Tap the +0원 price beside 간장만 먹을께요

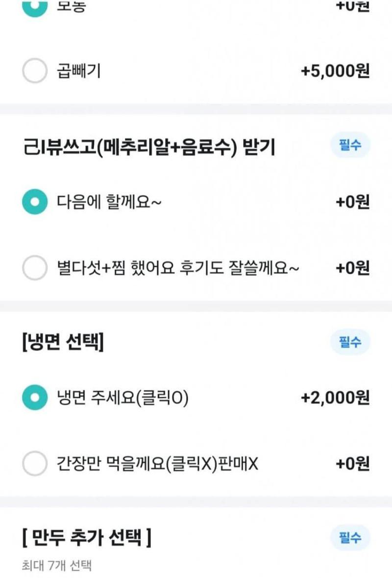pyautogui.click(x=352, y=464)
